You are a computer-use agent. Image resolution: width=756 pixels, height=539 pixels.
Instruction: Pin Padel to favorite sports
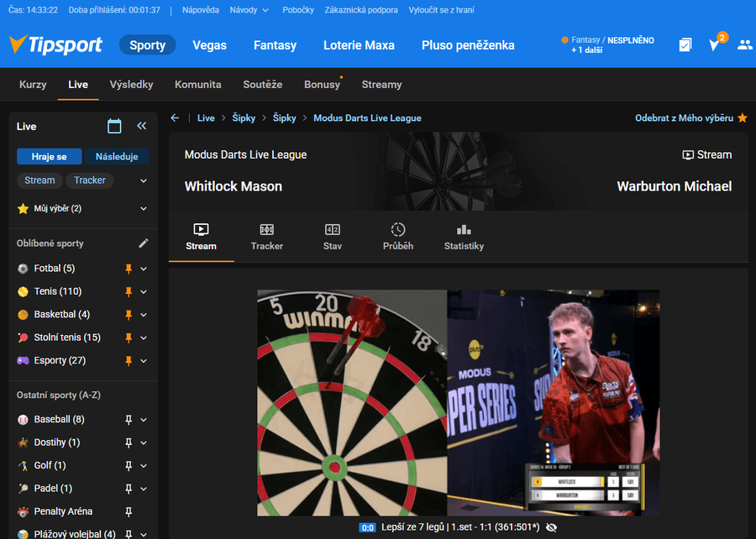(x=129, y=489)
